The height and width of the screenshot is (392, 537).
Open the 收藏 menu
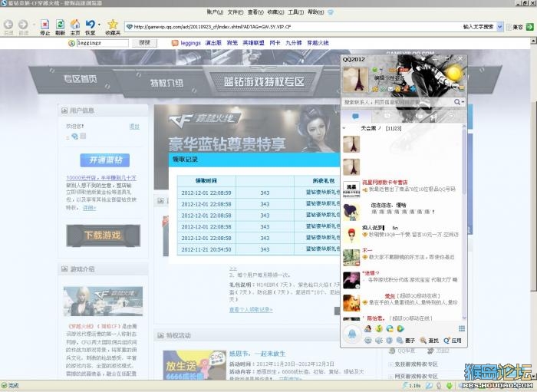pyautogui.click(x=275, y=12)
